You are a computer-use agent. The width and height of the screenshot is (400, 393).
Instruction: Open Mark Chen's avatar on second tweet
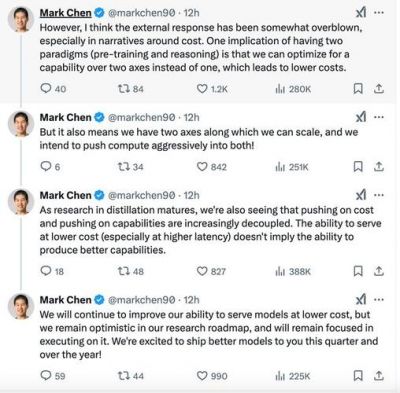pos(21,124)
